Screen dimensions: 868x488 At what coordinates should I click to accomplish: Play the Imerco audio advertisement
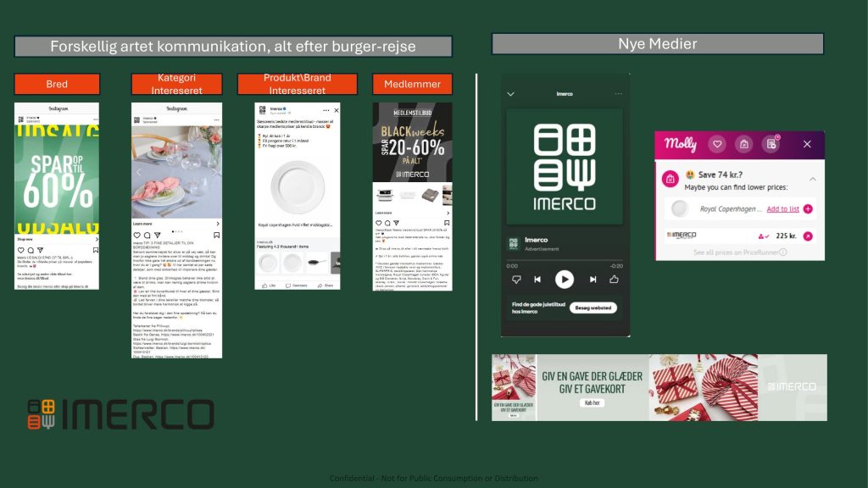pyautogui.click(x=564, y=280)
